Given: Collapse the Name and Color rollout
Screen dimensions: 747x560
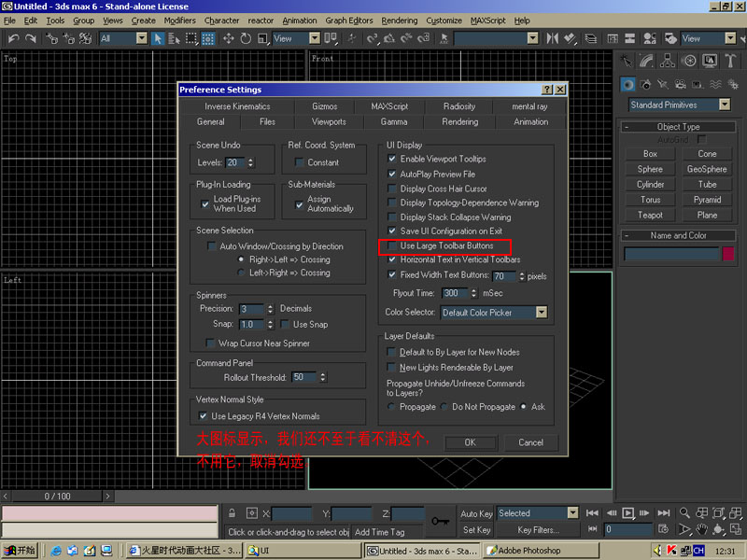Looking at the screenshot, I should coord(627,236).
